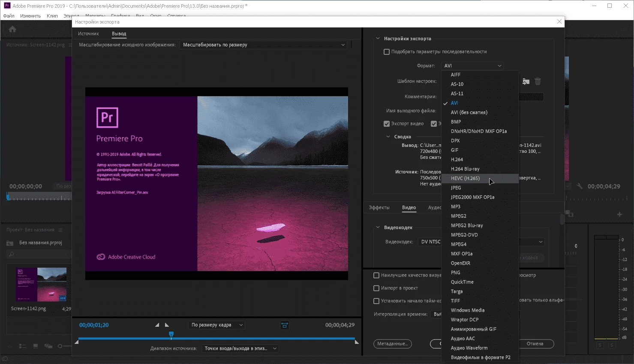
Task: Open Масштабирование исходного изображения dropdown
Action: [x=263, y=45]
